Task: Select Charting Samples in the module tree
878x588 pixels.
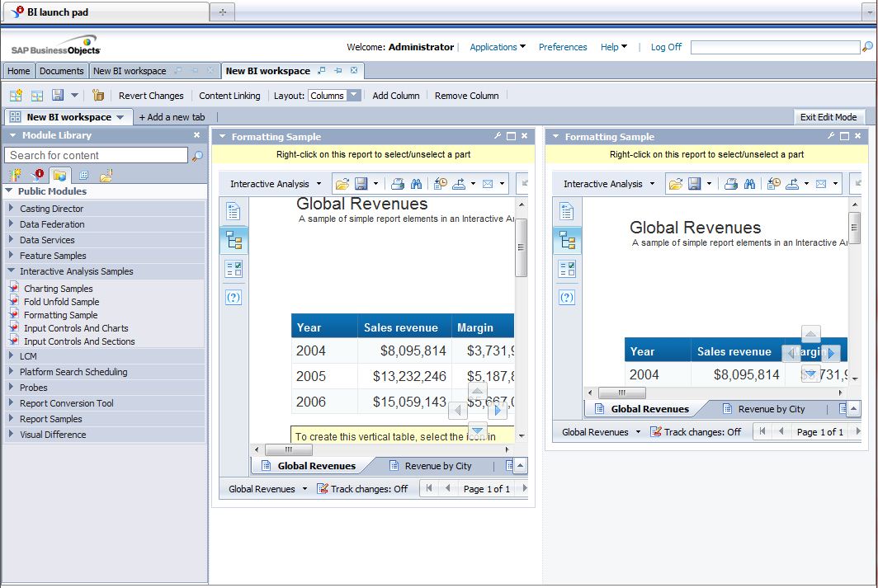Action: [x=59, y=289]
